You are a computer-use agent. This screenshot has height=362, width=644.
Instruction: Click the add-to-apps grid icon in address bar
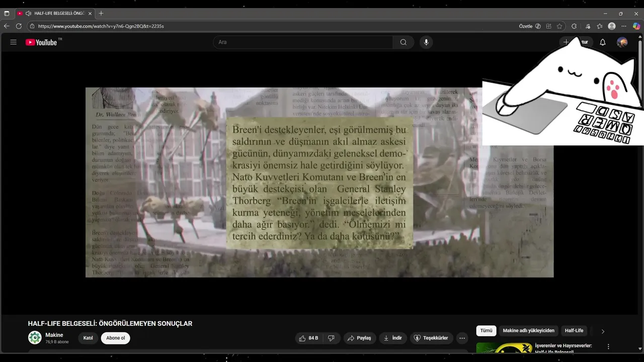click(x=549, y=26)
